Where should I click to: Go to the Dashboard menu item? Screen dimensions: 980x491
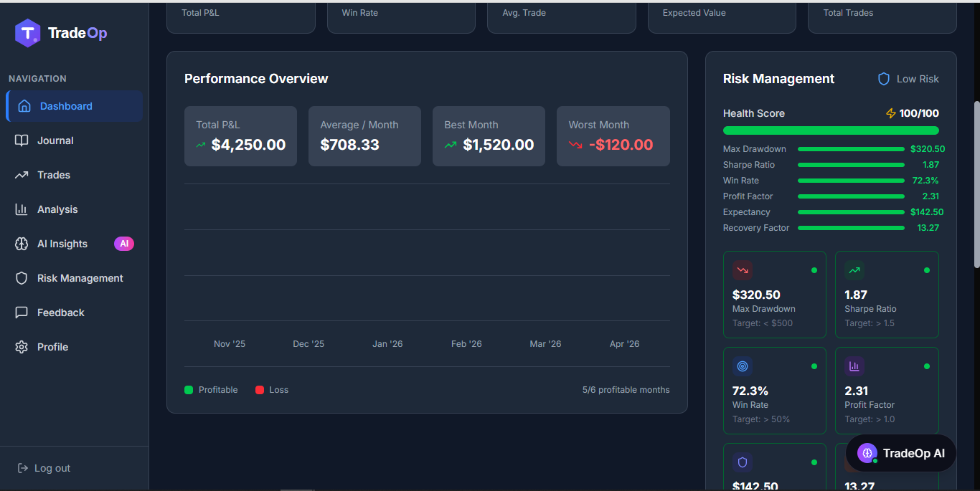[x=75, y=106]
